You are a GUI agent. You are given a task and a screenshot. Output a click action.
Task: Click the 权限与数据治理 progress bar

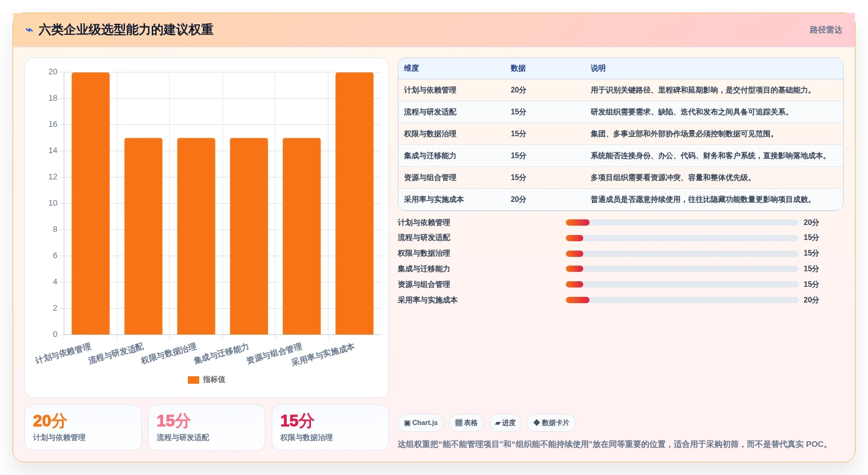[682, 254]
